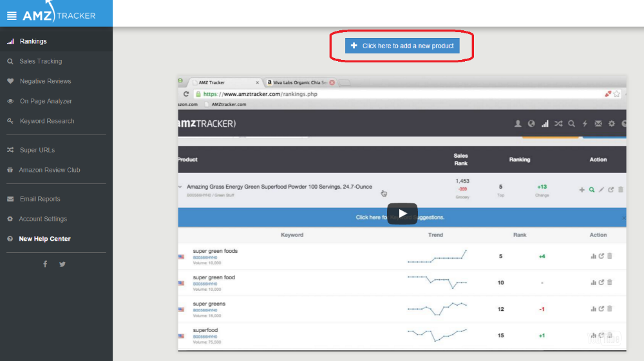Click the chart icon on 'super green foods' row
644x361 pixels.
(593, 256)
